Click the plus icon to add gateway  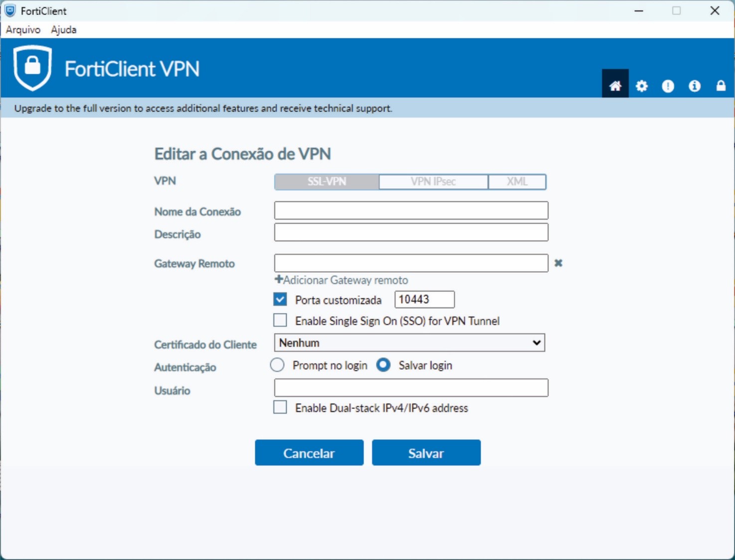[279, 280]
